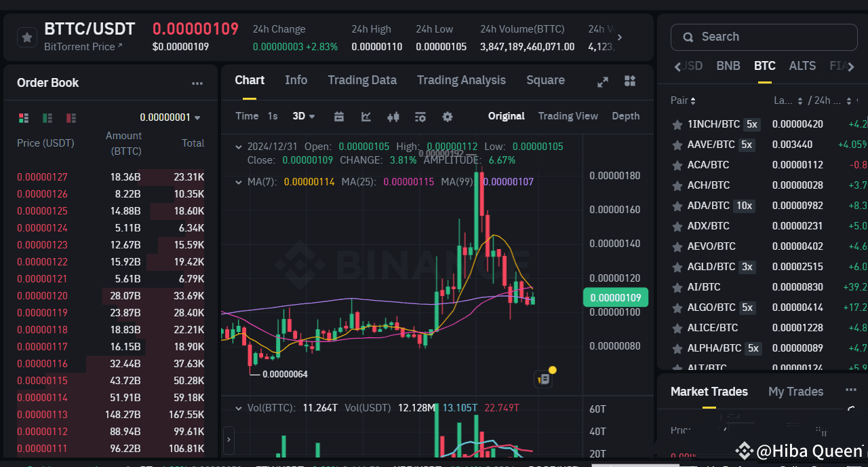
Task: Open the Trading Analysis tab
Action: (461, 80)
